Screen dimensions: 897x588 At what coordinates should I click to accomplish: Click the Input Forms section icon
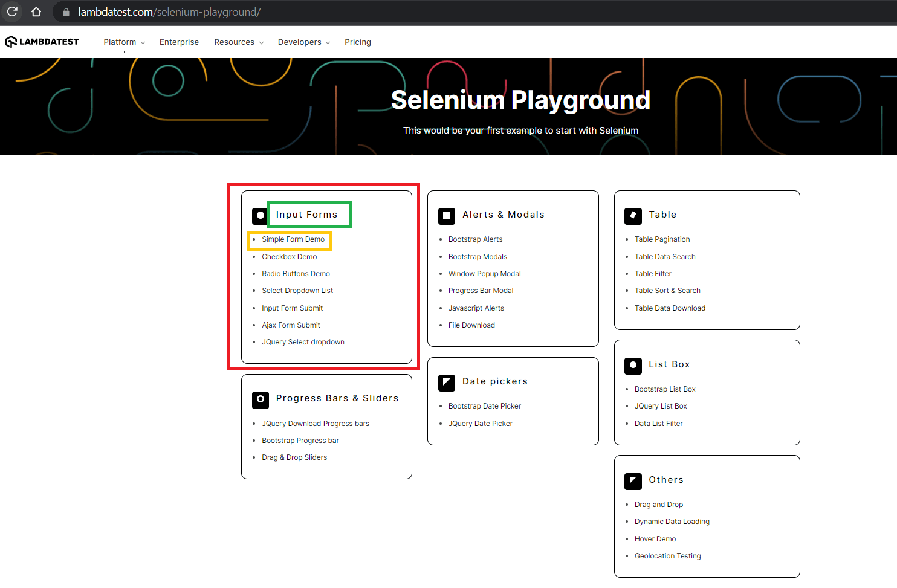pyautogui.click(x=260, y=215)
